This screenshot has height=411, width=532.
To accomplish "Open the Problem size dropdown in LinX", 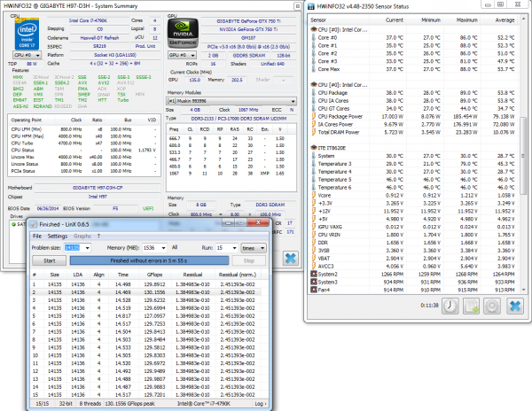I will click(x=87, y=248).
